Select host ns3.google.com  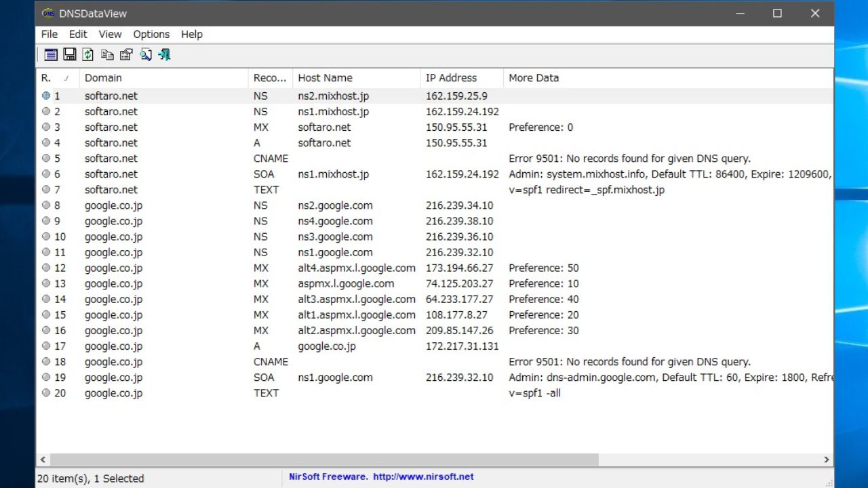click(335, 237)
